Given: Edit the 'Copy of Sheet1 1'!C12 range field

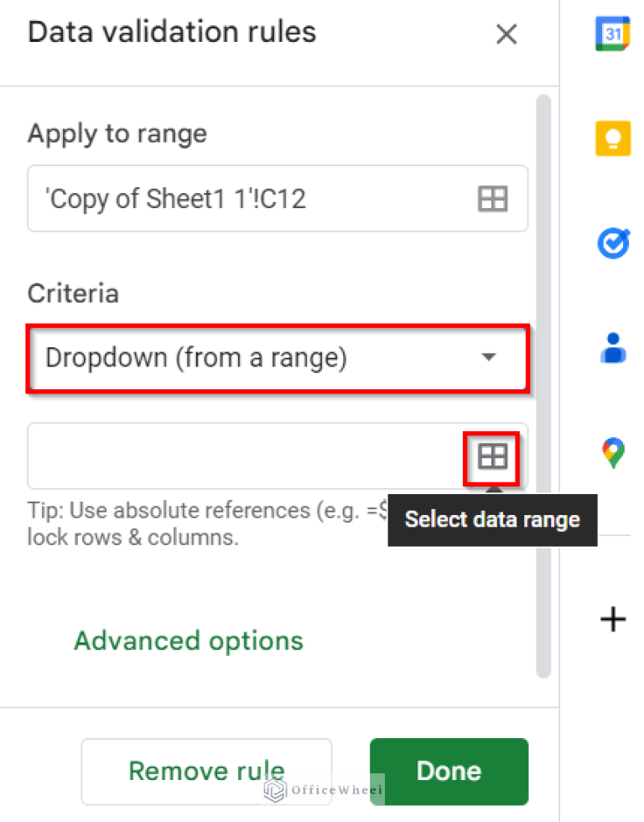Looking at the screenshot, I should coord(235,199).
